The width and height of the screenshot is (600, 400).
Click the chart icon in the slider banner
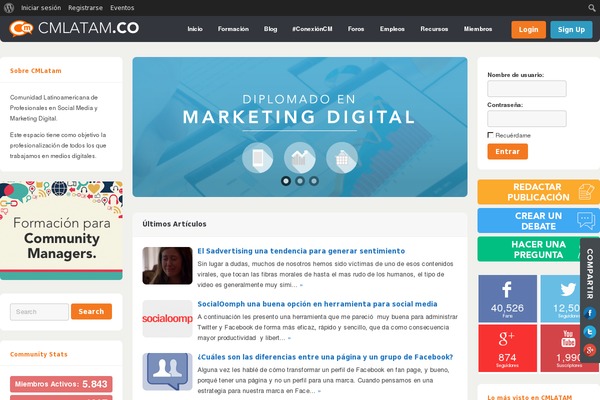click(300, 158)
